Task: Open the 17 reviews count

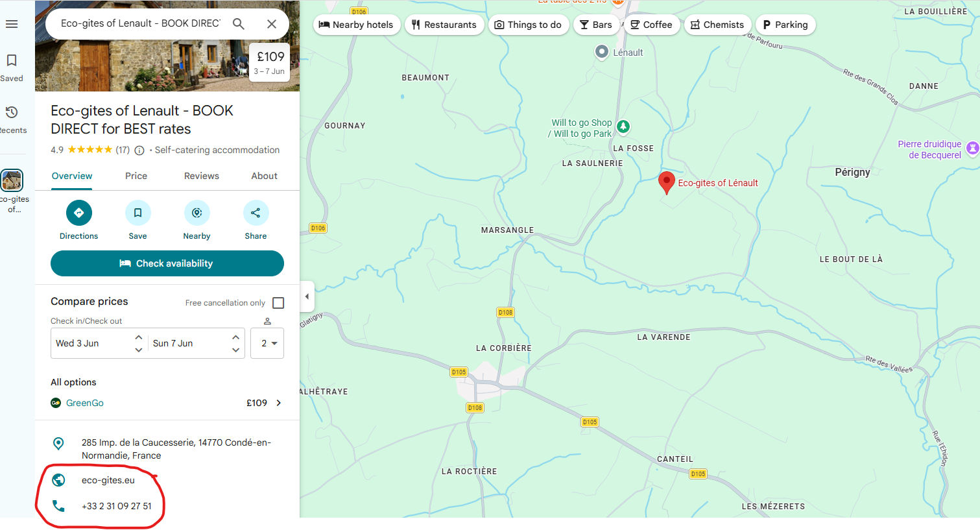Action: 123,150
